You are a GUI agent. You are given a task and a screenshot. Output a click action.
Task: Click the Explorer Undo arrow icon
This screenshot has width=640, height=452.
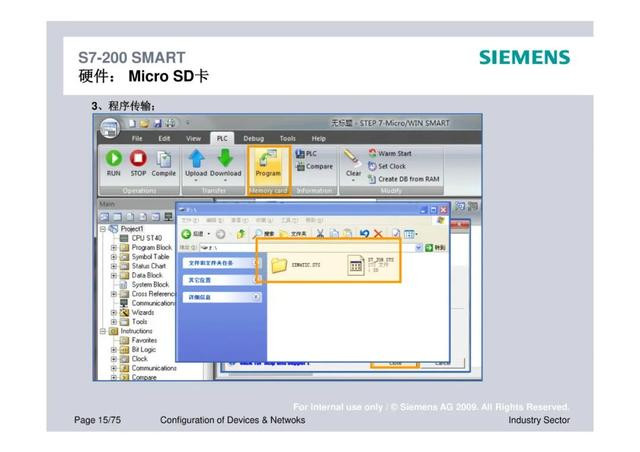(x=364, y=234)
